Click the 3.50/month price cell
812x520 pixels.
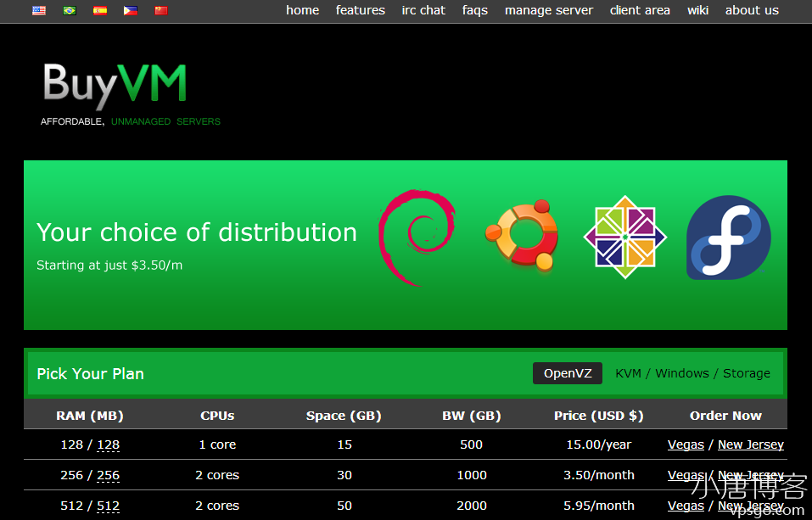coord(599,475)
